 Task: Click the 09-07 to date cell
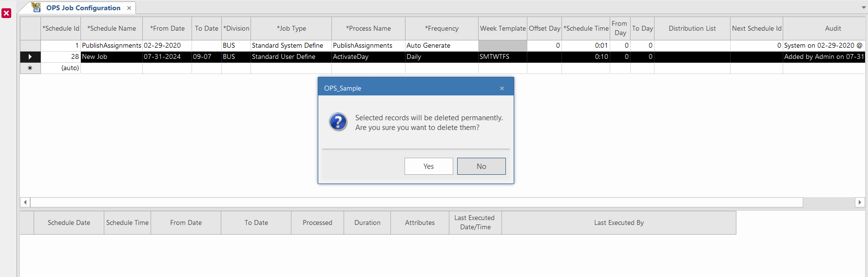(207, 56)
